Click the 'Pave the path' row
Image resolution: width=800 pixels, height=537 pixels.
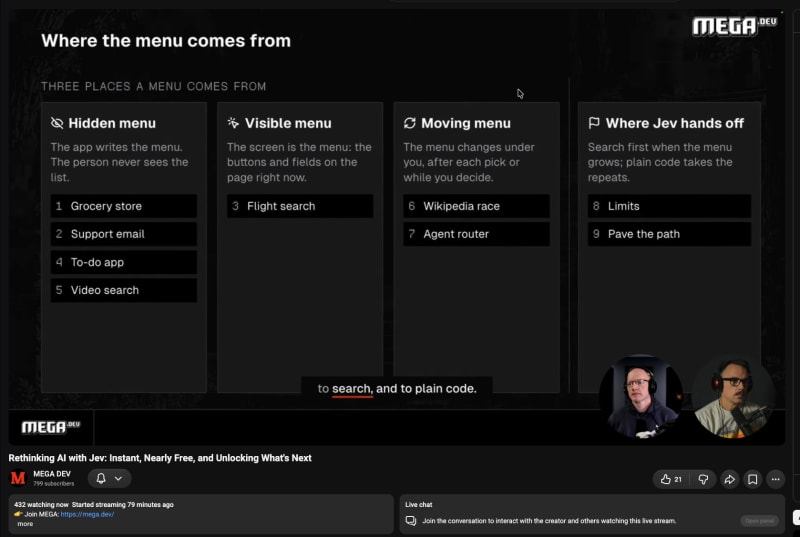(669, 234)
